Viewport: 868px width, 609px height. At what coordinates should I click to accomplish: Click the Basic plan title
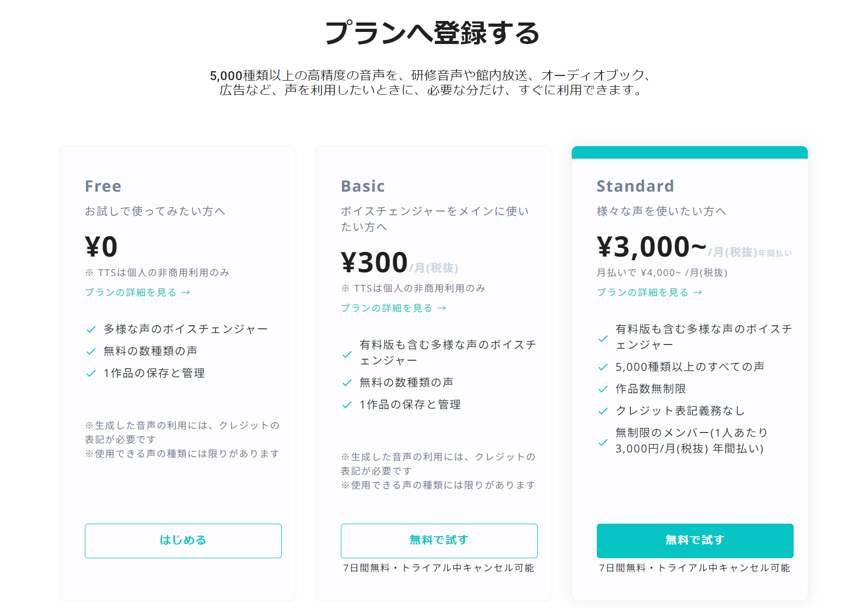[363, 186]
